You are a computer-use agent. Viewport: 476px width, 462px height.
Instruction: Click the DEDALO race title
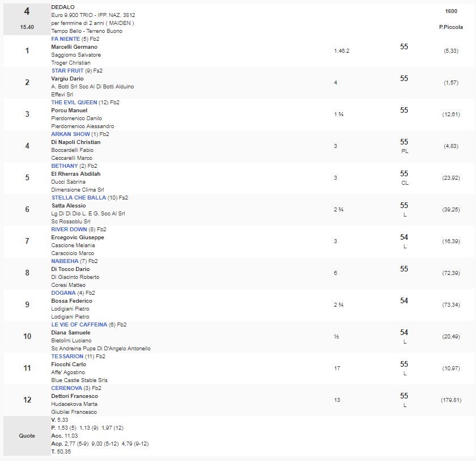click(x=62, y=7)
